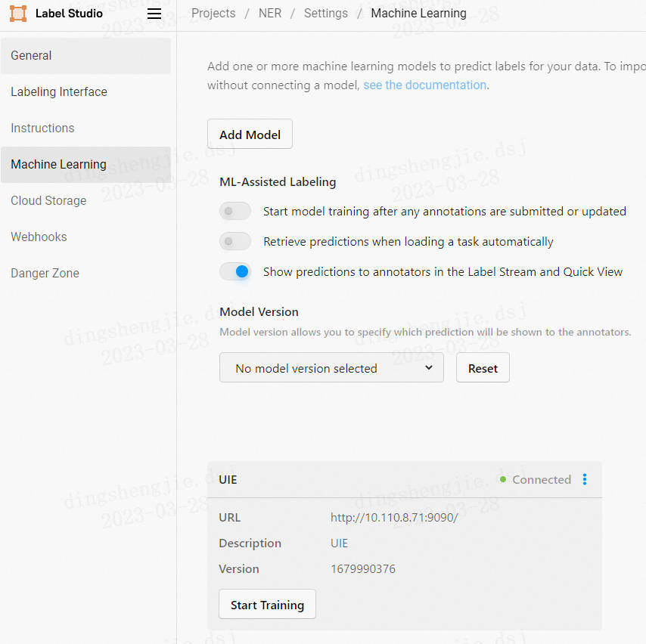Viewport: 646px width, 644px height.
Task: Open the UIE model three-dot options menu
Action: coord(585,479)
